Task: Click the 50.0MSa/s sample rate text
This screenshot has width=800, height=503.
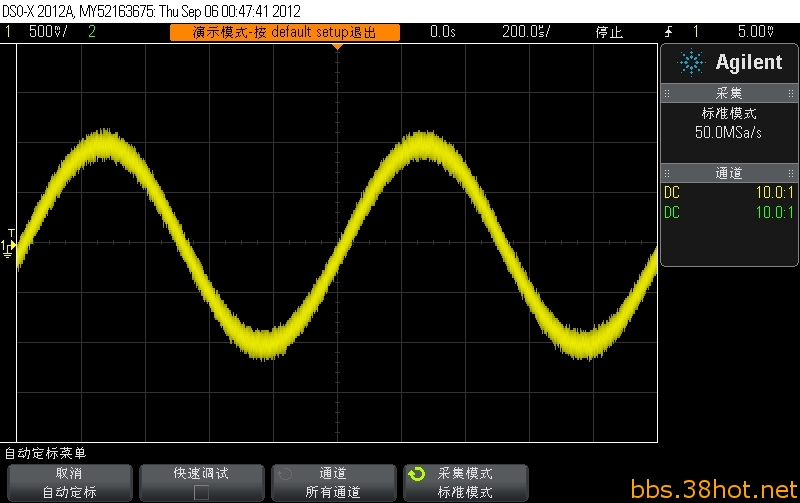Action: [x=728, y=133]
